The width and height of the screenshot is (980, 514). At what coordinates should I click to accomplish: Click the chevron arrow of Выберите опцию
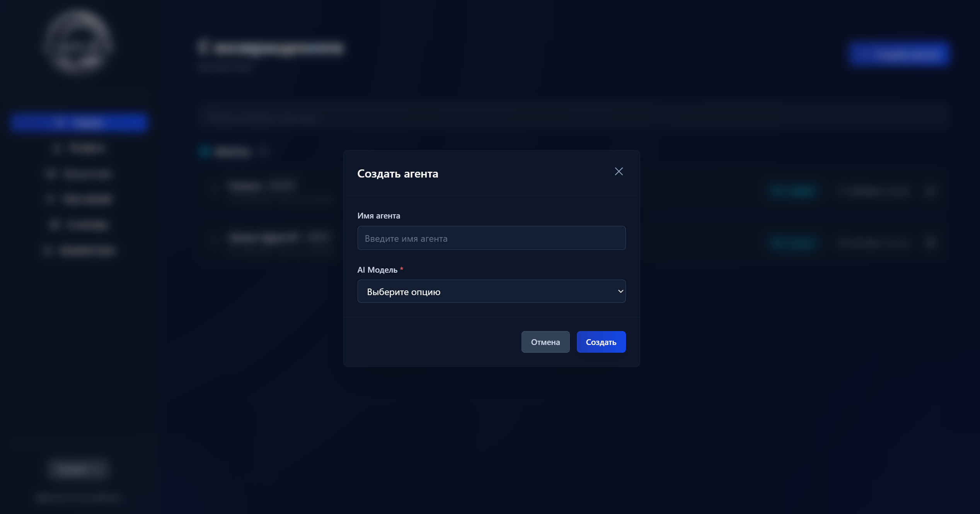point(620,291)
